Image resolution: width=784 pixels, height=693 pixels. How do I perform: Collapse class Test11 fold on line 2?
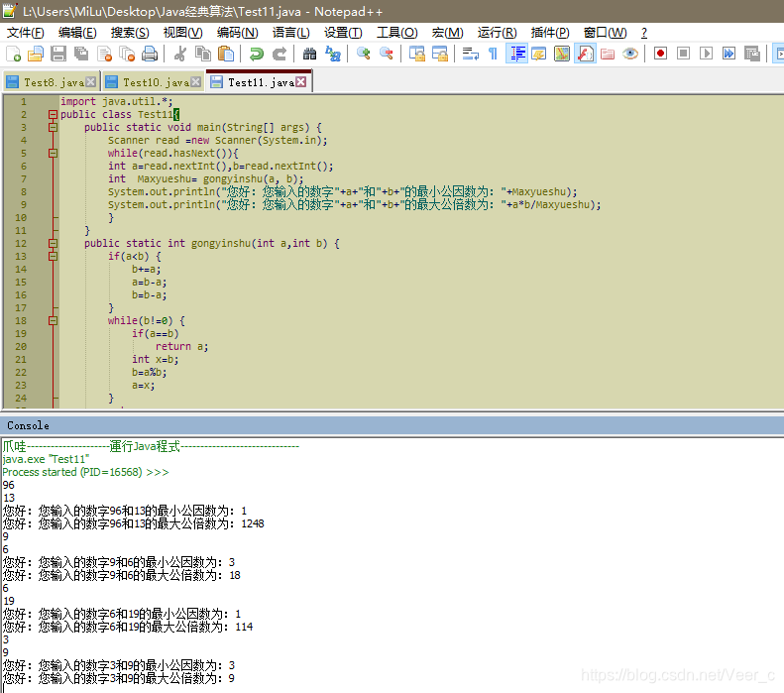[x=53, y=114]
